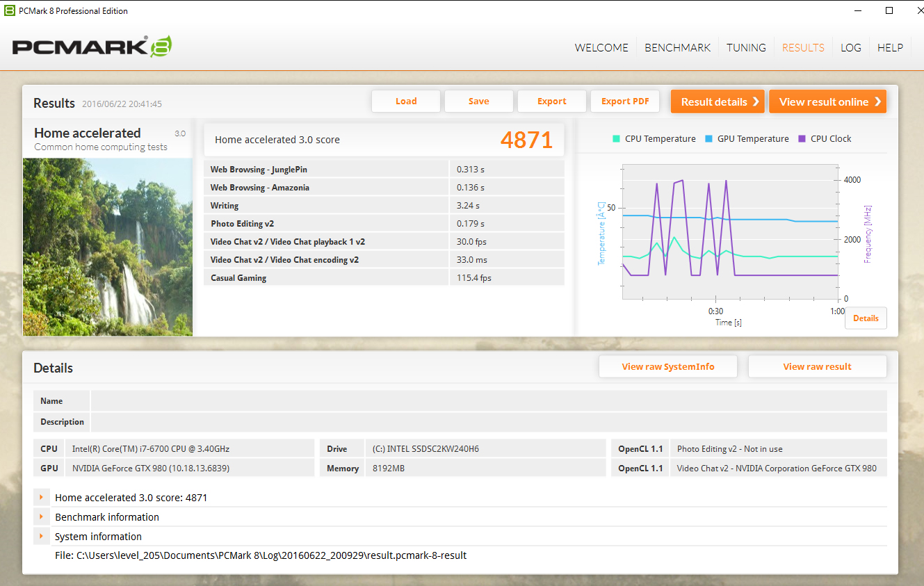Viewport: 924px width, 586px height.
Task: Open the Log tab
Action: (x=850, y=48)
